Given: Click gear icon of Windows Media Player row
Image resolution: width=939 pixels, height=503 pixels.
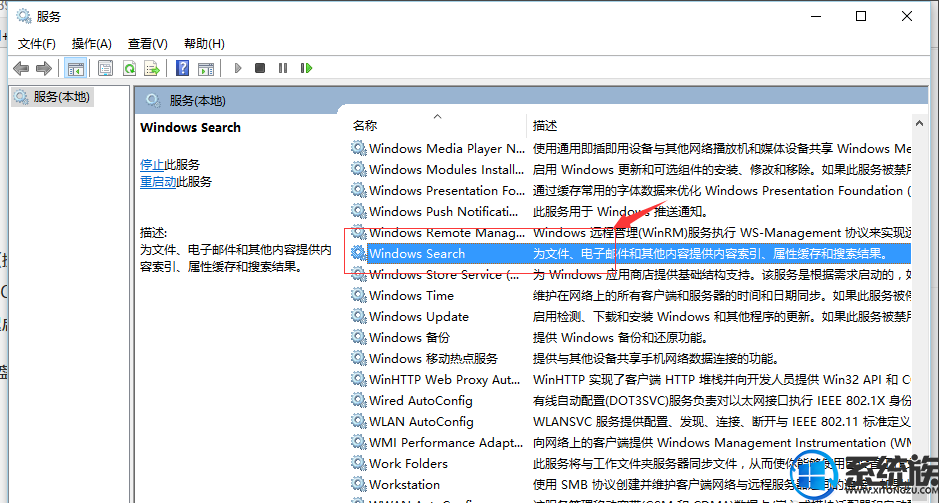Looking at the screenshot, I should [x=359, y=149].
